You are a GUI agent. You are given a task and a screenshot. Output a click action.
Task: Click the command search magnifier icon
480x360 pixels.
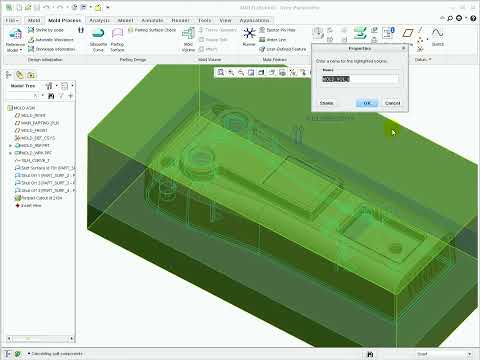pyautogui.click(x=450, y=18)
